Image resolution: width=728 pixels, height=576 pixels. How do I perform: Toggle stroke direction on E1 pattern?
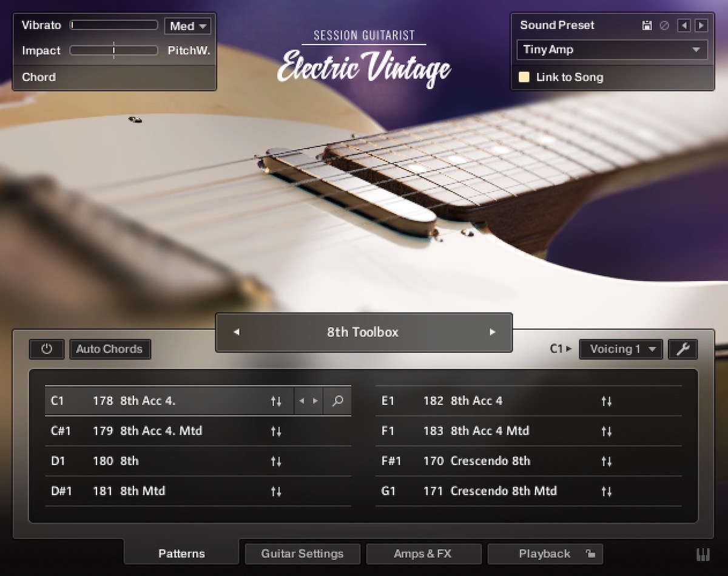(607, 401)
